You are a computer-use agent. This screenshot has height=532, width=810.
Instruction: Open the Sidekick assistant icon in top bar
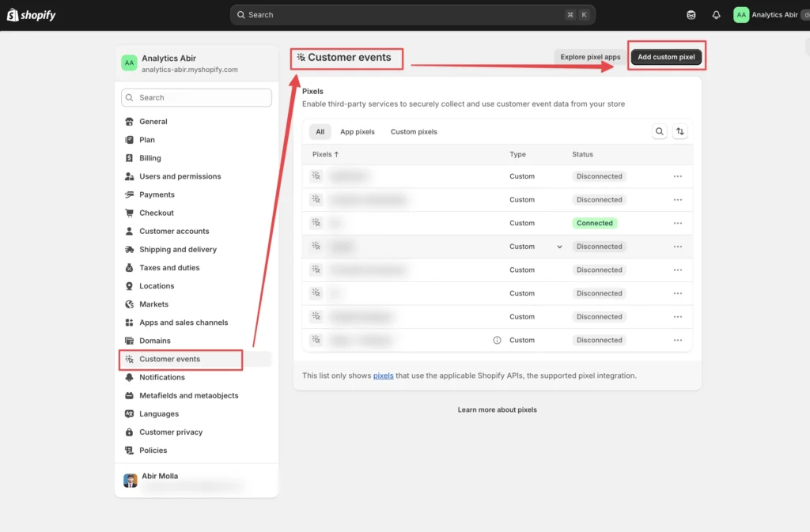[691, 15]
